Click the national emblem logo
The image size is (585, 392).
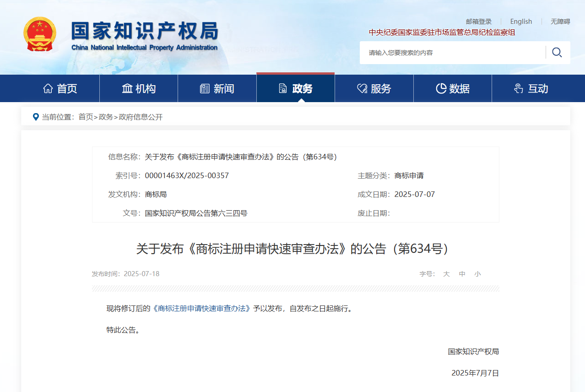(x=40, y=34)
